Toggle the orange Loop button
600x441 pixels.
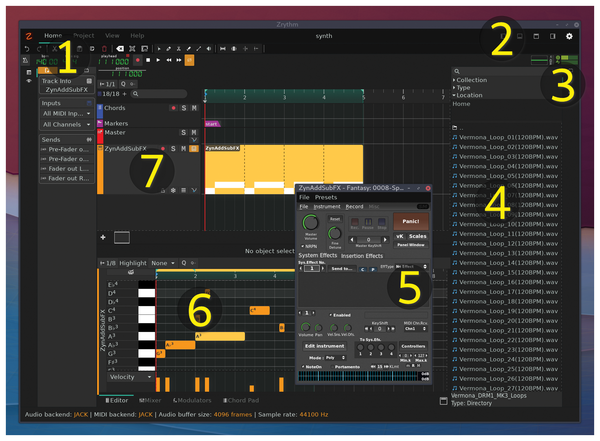point(189,60)
